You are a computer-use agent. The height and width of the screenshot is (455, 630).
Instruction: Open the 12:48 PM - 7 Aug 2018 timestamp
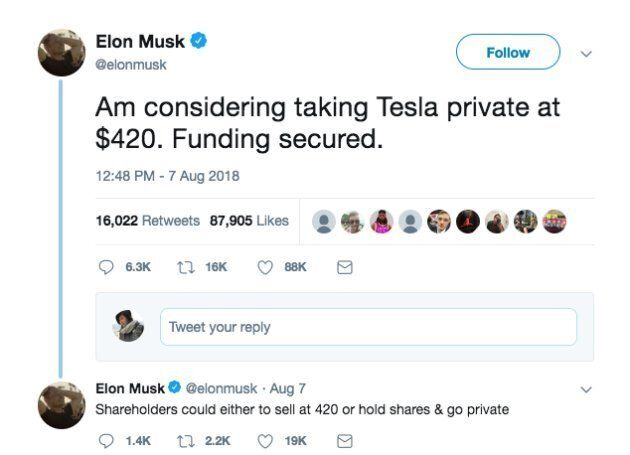click(x=167, y=177)
